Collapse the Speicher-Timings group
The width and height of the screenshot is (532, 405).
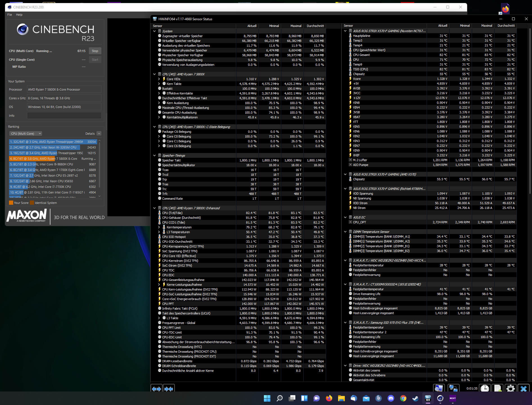(154, 156)
